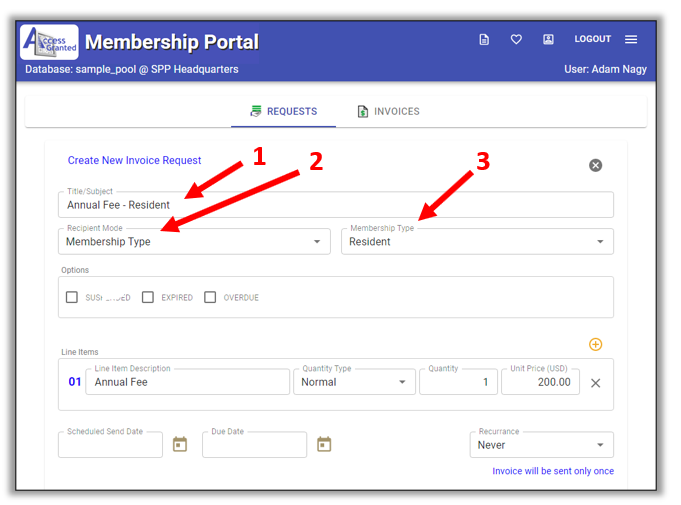The height and width of the screenshot is (505, 681).
Task: Click the Access Granted logo
Action: click(x=49, y=42)
